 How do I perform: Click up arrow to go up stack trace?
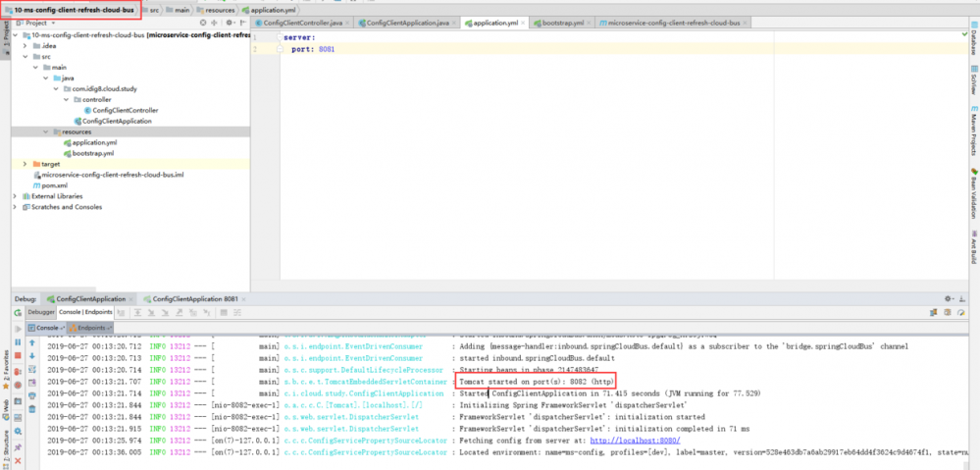point(31,342)
